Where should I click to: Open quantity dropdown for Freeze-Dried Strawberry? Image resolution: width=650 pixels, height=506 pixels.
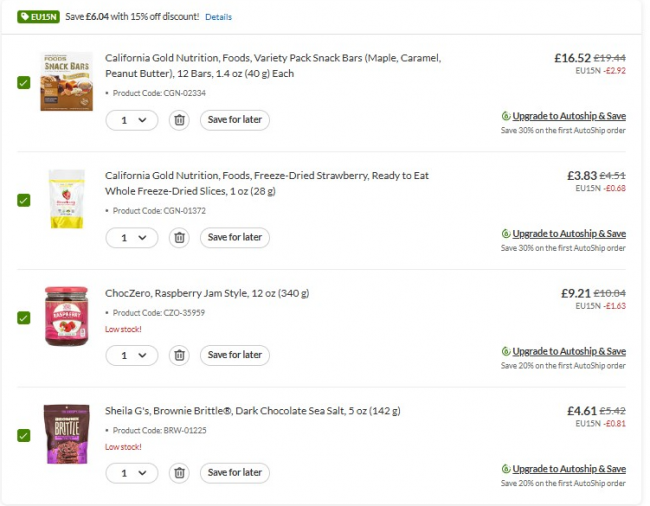tap(132, 238)
